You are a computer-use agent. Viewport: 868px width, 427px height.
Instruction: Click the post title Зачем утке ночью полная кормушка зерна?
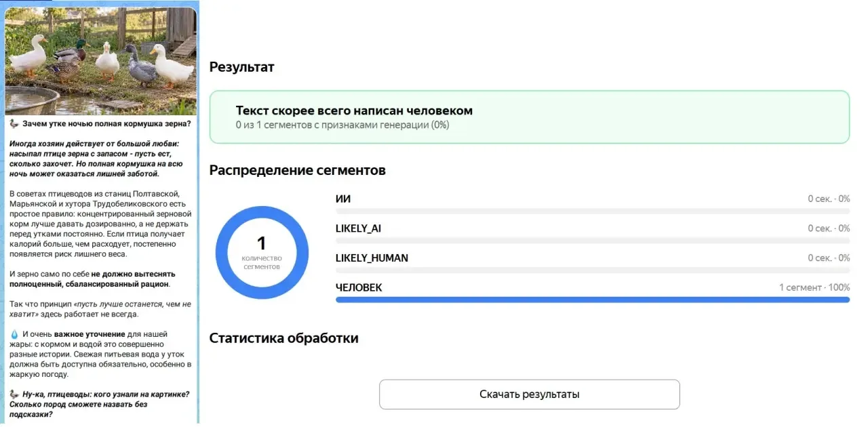[106, 123]
